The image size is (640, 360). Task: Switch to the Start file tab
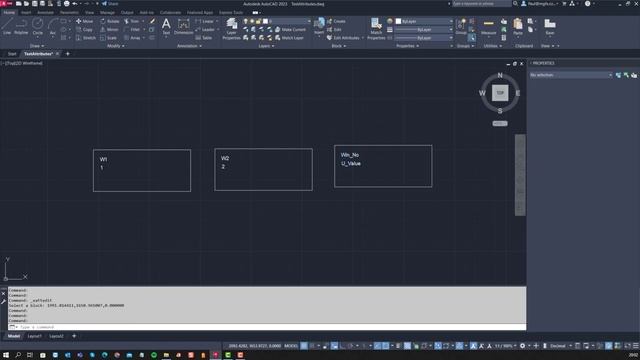click(12, 54)
